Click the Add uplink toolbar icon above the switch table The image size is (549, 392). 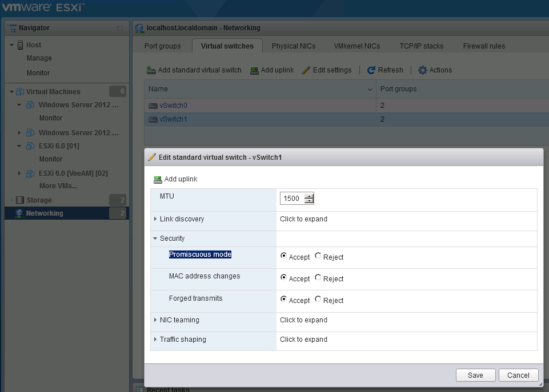[254, 71]
